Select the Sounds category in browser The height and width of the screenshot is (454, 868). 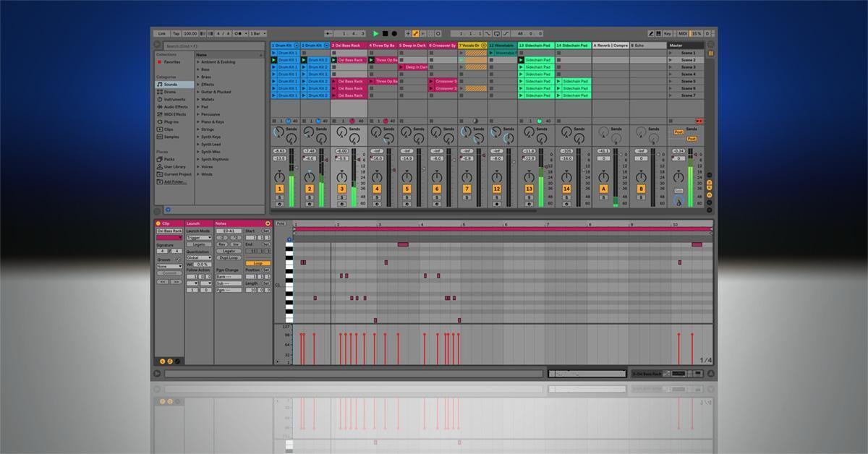170,85
